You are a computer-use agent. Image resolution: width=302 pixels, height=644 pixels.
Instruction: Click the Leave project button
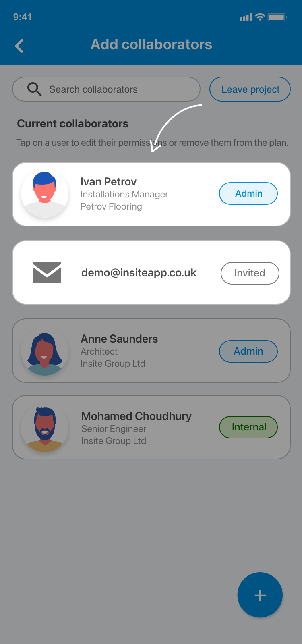[x=250, y=89]
